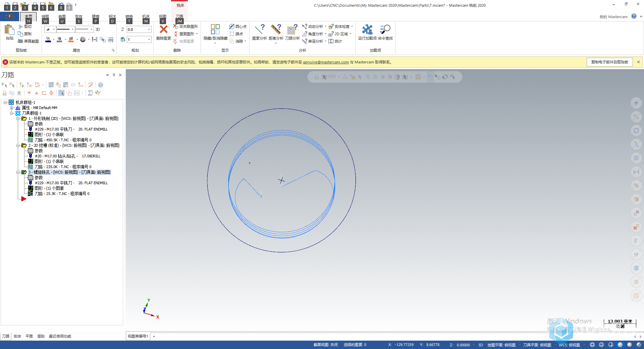Screen dimensions: 644x349
Task: Open the line style dropdown
Action: tap(72, 30)
